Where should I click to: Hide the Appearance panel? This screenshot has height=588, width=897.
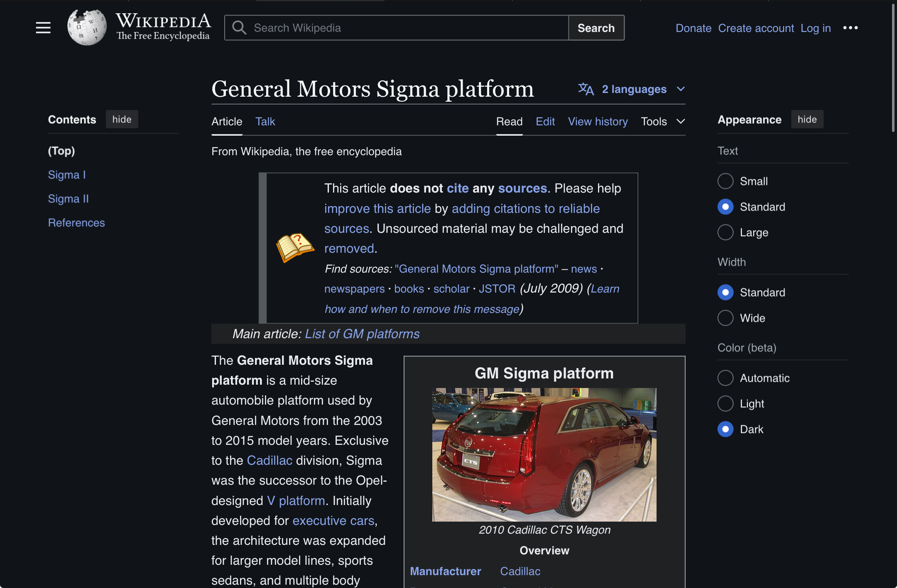pos(807,120)
